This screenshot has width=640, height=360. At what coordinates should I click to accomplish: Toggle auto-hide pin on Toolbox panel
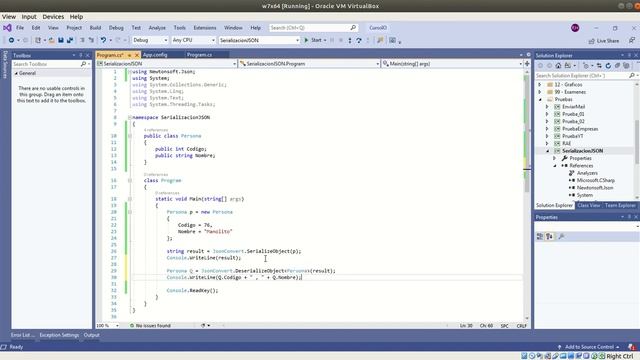point(81,55)
